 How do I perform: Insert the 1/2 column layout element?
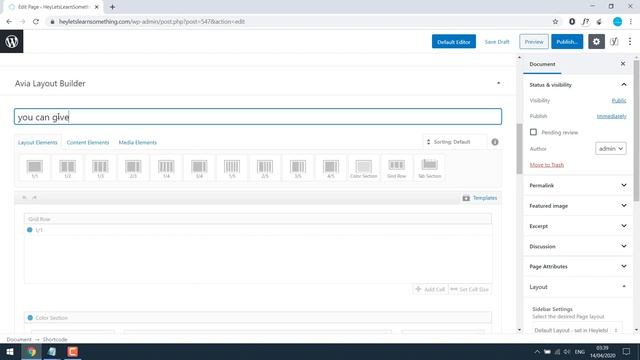(x=68, y=168)
